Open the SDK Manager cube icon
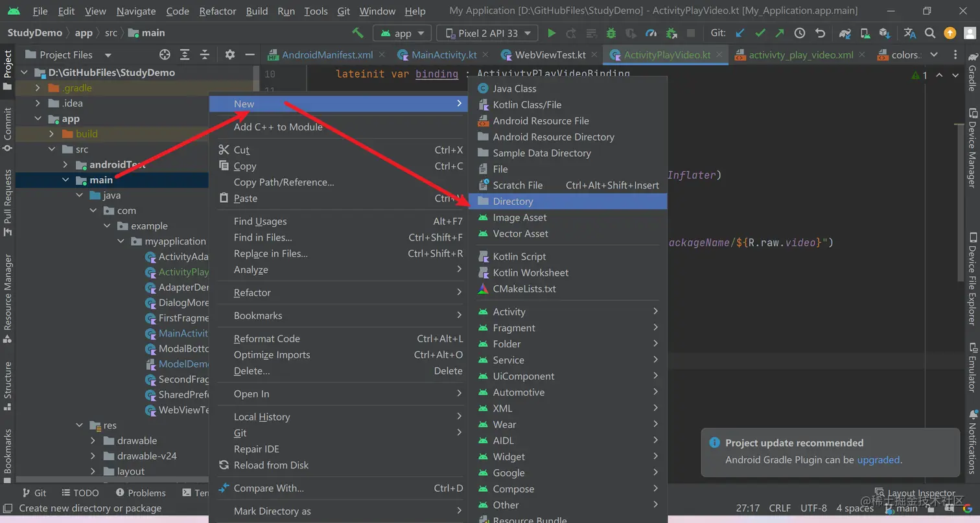 click(884, 33)
